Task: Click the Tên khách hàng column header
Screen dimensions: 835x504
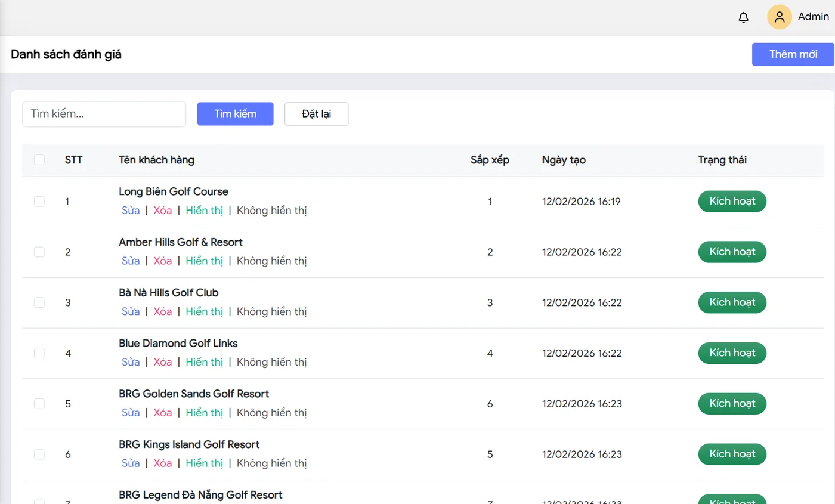Action: [156, 160]
